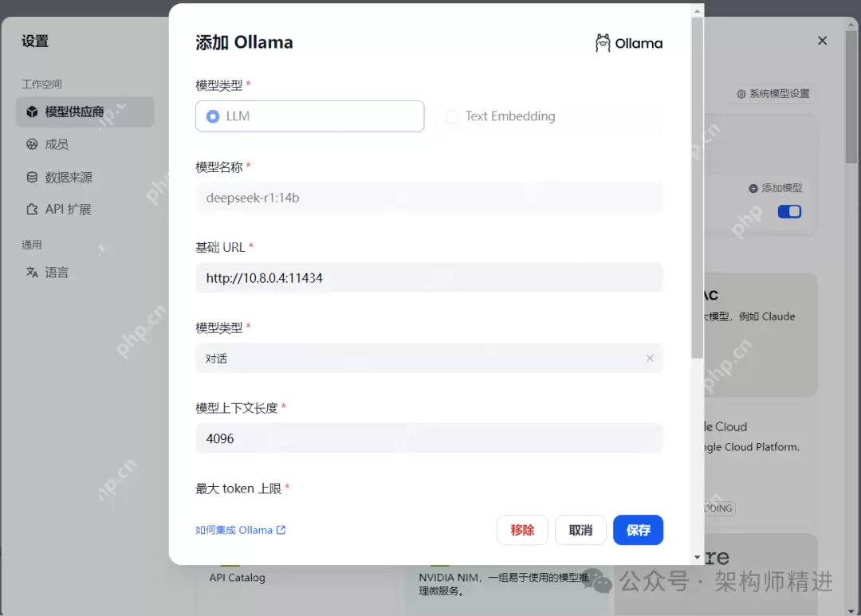Screen dimensions: 861x616
Task: Save the Ollama configuration with 保存
Action: click(638, 530)
